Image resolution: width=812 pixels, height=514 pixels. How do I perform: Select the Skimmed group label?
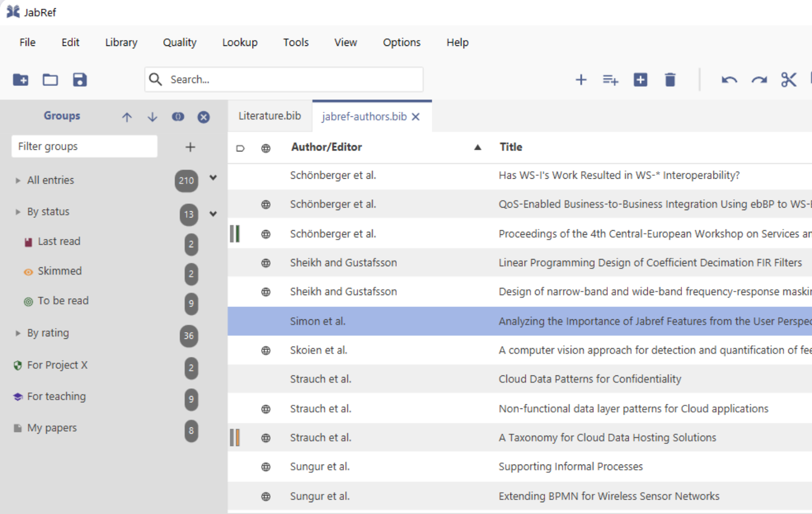(x=60, y=271)
